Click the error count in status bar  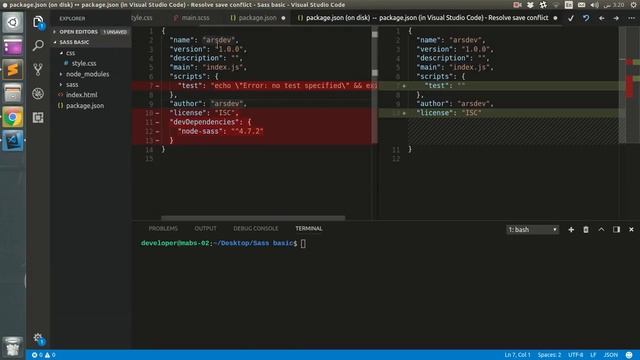click(37, 355)
